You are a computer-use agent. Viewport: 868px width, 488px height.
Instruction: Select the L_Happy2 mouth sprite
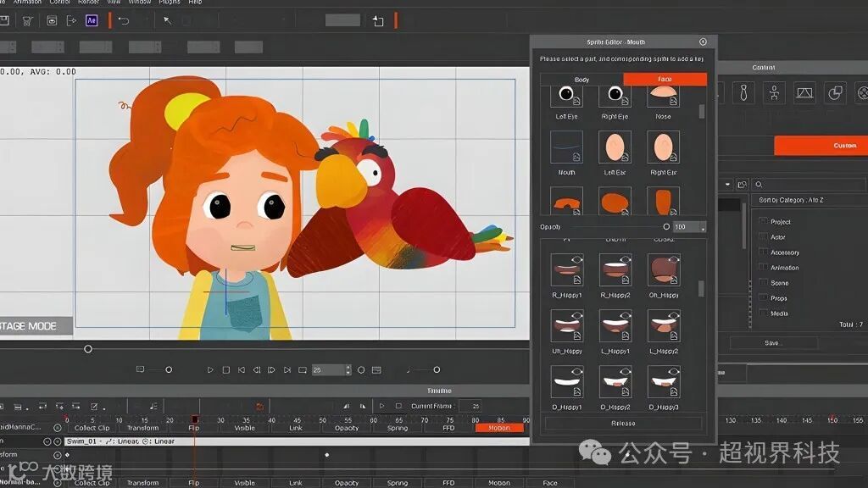(x=664, y=326)
